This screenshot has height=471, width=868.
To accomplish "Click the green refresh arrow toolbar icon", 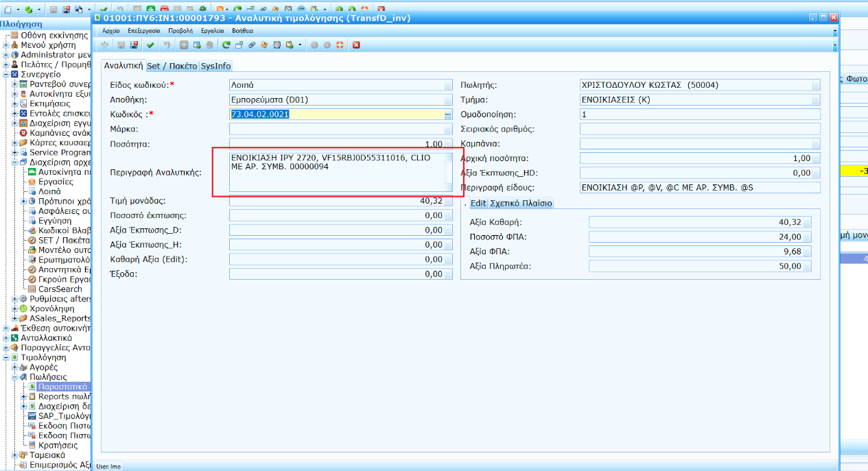I will [x=226, y=45].
